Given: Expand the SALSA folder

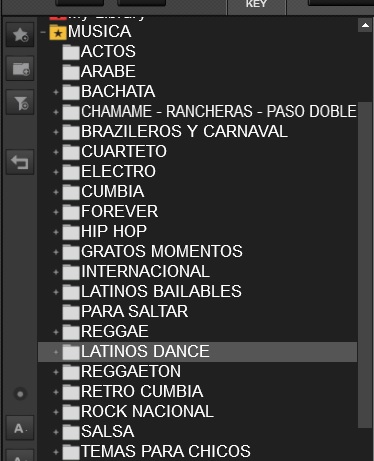Looking at the screenshot, I should (x=56, y=432).
